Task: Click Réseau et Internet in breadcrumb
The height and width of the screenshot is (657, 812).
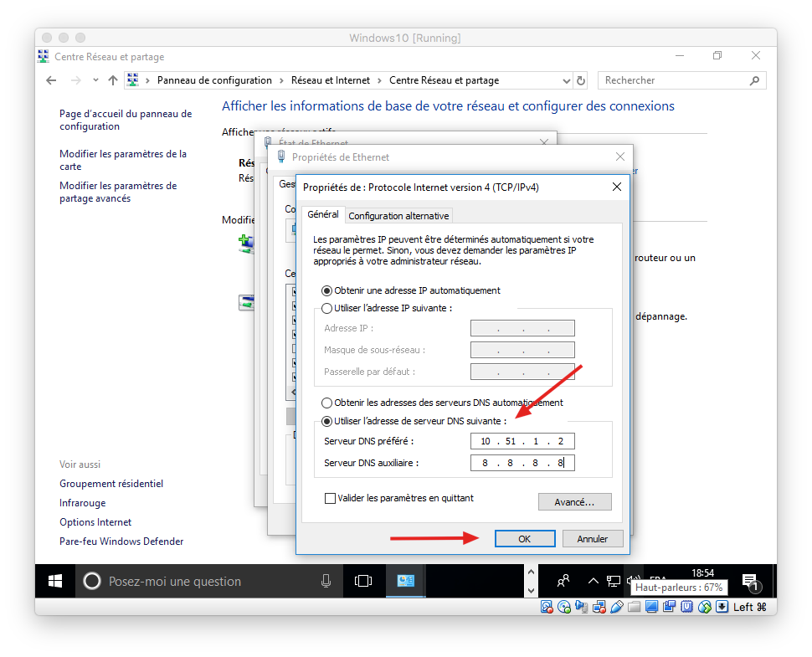Action: tap(331, 80)
